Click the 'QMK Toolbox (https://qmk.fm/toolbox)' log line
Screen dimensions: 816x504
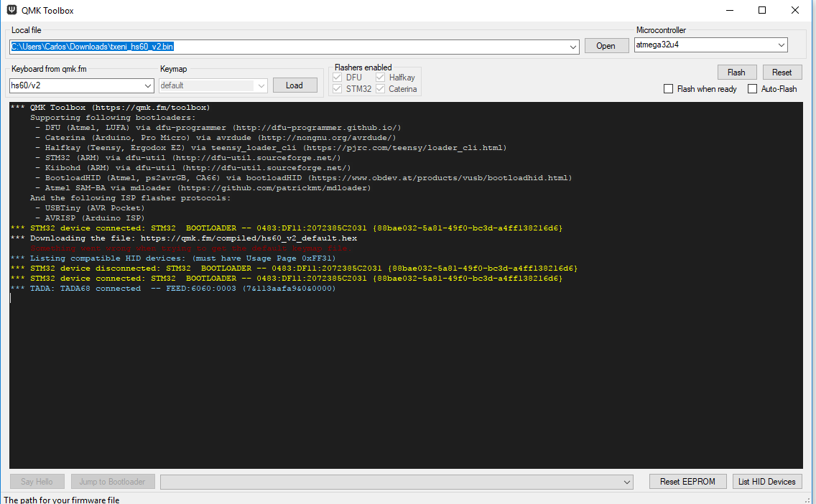111,108
